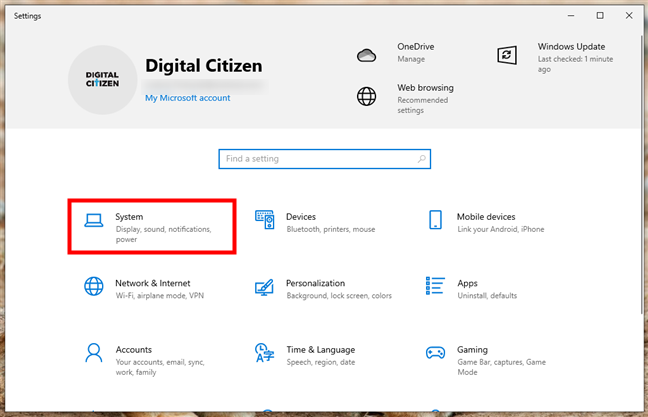Viewport: 648px width, 417px height.
Task: Minimize the Settings window
Action: [x=571, y=16]
